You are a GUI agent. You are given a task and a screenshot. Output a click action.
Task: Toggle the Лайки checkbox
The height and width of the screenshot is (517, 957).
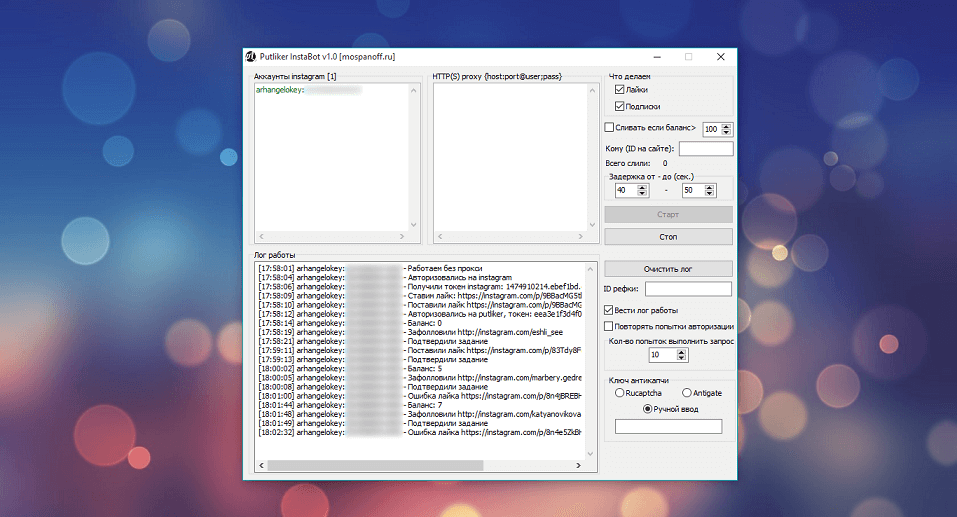619,90
